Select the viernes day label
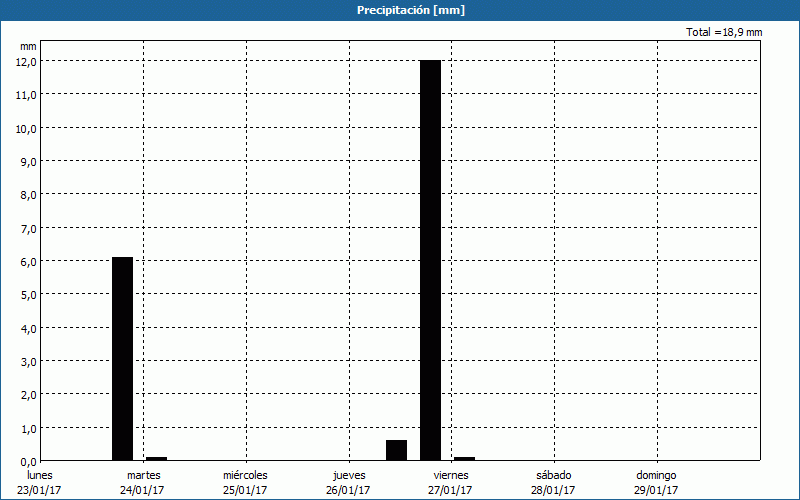800x500 pixels. (x=451, y=475)
